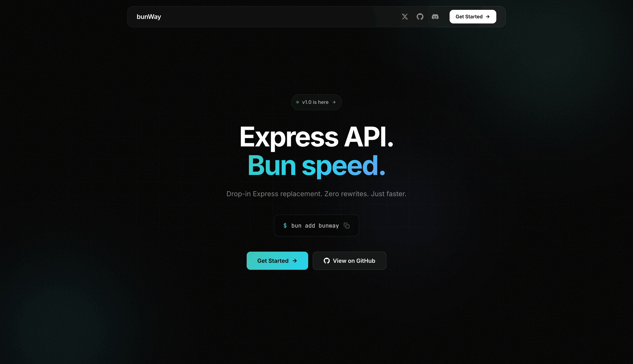Click the Drop-in Express replacement tagline
Image resolution: width=633 pixels, height=364 pixels.
(316, 194)
